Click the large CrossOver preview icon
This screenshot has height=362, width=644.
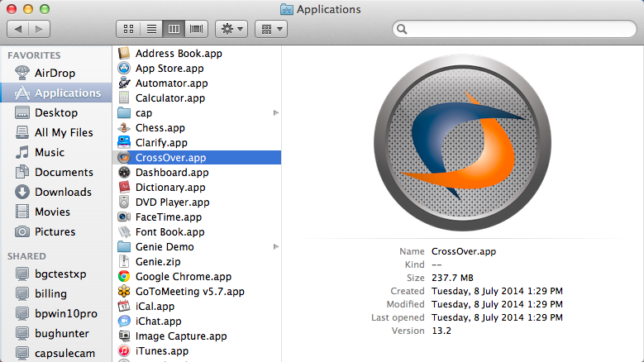[x=462, y=143]
